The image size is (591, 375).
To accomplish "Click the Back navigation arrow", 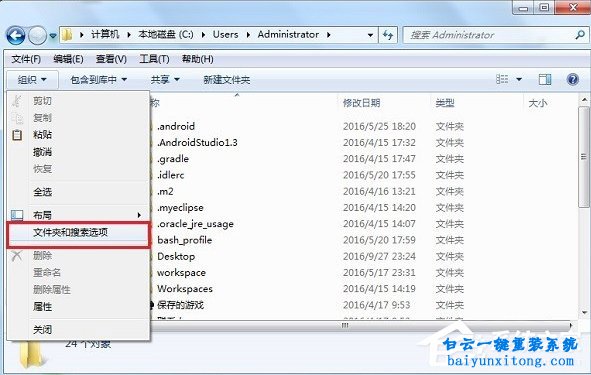I will click(15, 36).
